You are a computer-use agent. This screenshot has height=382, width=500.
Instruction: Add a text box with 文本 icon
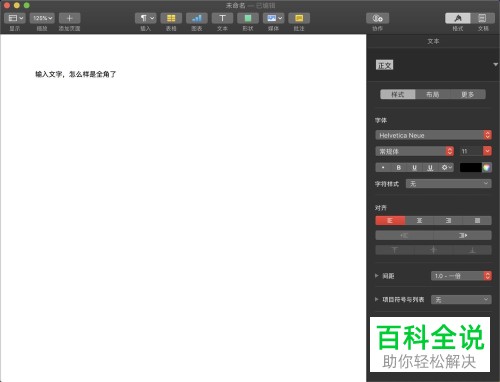(222, 18)
